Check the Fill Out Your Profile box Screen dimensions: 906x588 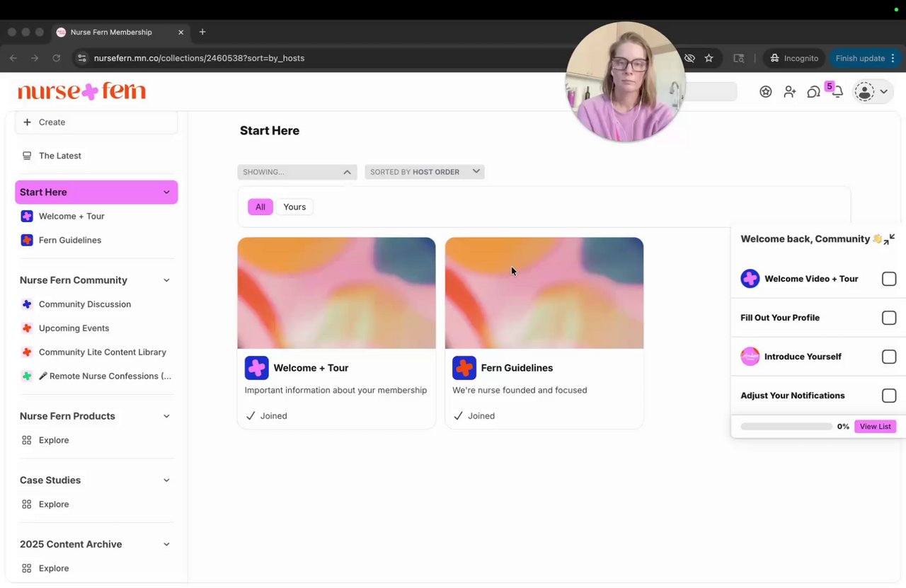click(889, 318)
